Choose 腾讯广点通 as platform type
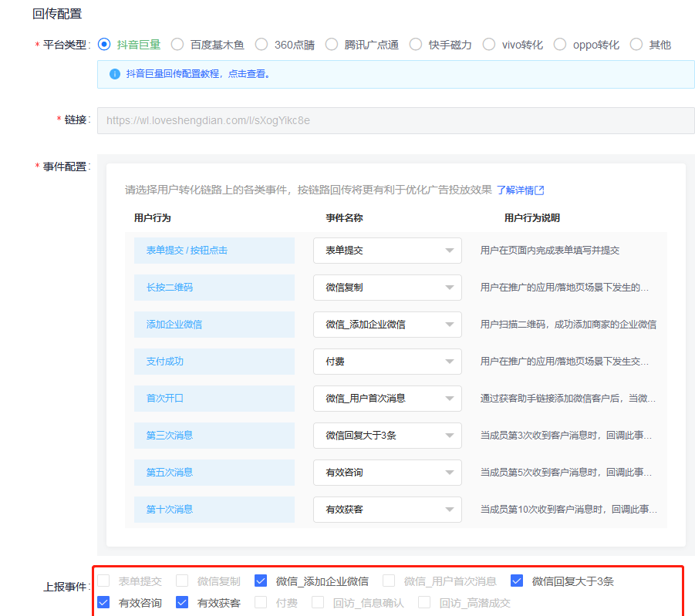695x616 pixels. pos(332,45)
